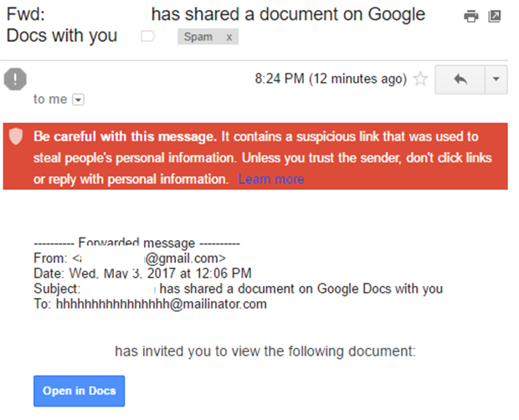
Task: Click the print icon
Action: pyautogui.click(x=471, y=16)
